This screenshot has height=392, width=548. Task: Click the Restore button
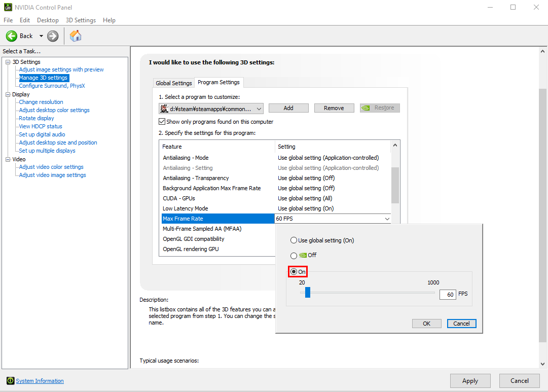click(380, 108)
